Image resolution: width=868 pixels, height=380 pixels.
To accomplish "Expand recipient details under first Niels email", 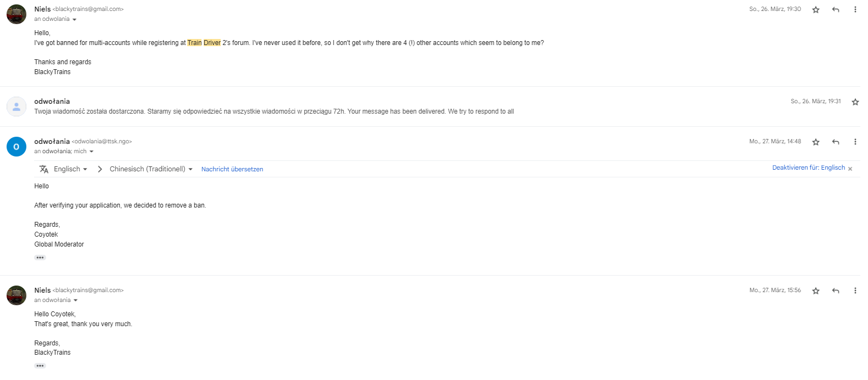I will coord(75,20).
